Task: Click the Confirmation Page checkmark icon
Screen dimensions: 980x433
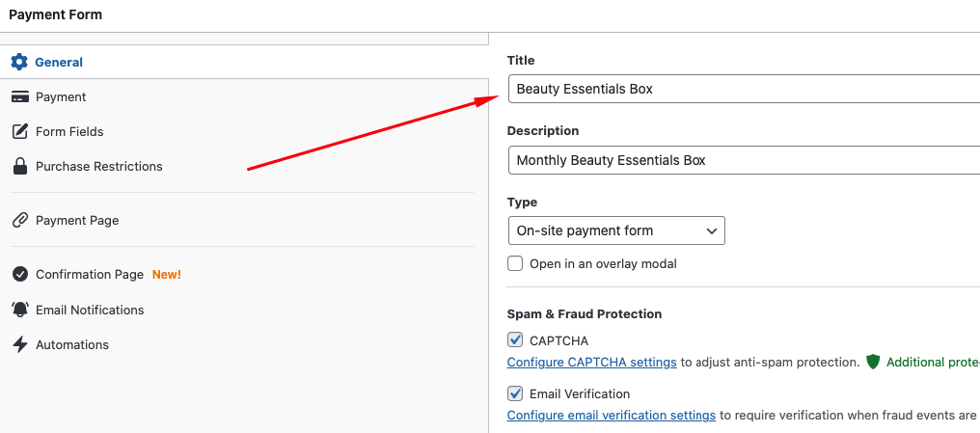Action: (19, 274)
